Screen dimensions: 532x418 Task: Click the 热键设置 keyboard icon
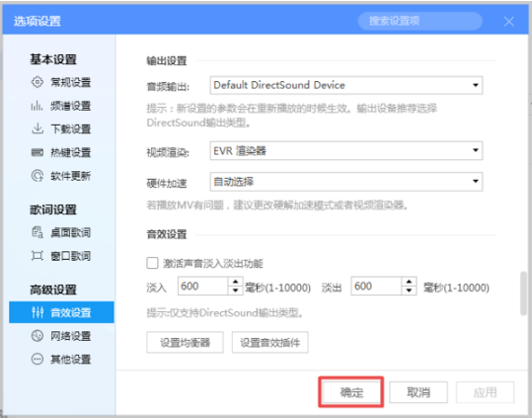pos(38,152)
